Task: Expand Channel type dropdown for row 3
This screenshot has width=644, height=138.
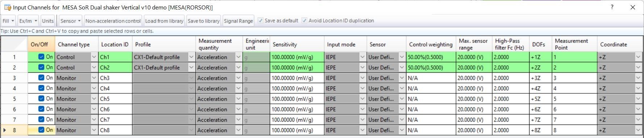Action: pyautogui.click(x=94, y=78)
